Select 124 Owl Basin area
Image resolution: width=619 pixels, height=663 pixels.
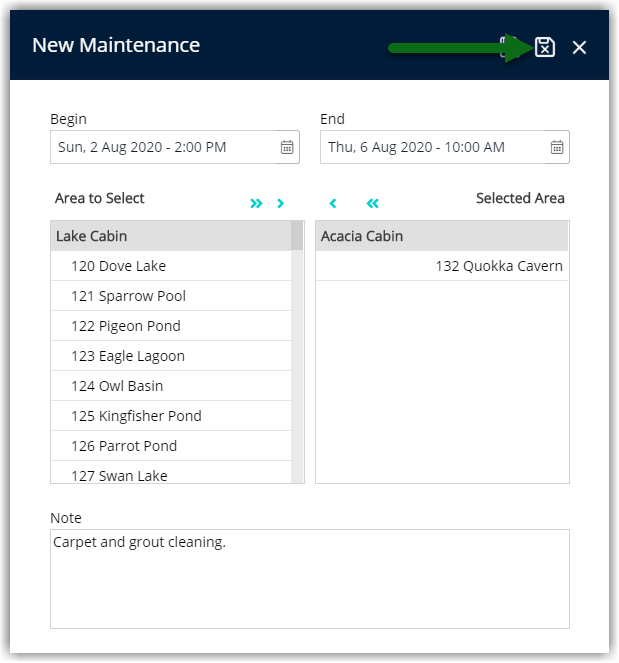point(171,386)
